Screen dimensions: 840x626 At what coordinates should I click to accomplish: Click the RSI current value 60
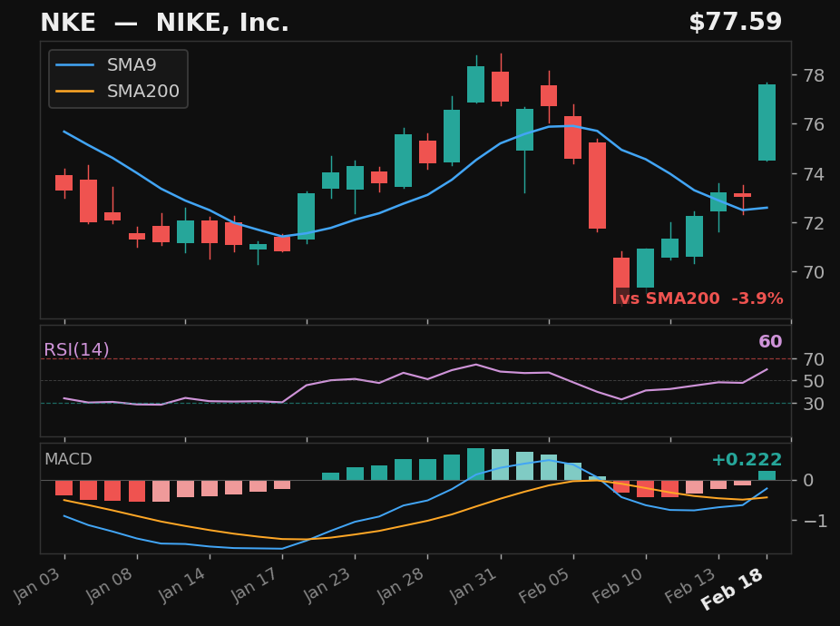[x=770, y=341]
